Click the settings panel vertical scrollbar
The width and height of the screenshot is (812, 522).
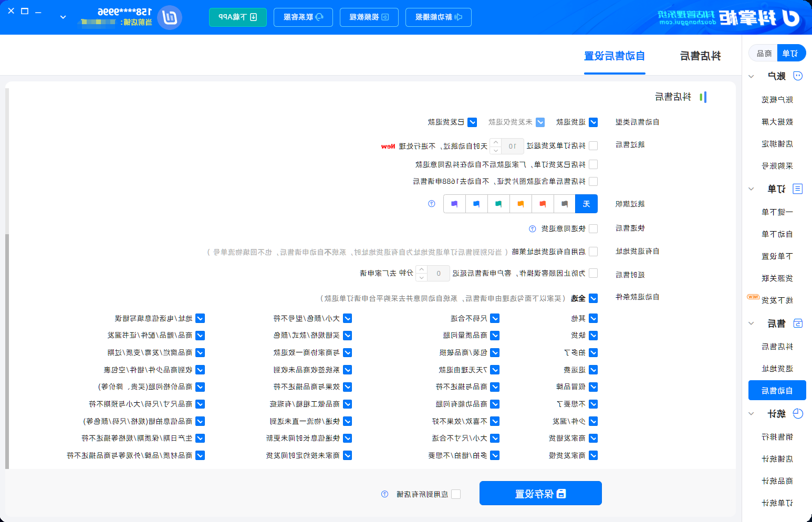7,351
